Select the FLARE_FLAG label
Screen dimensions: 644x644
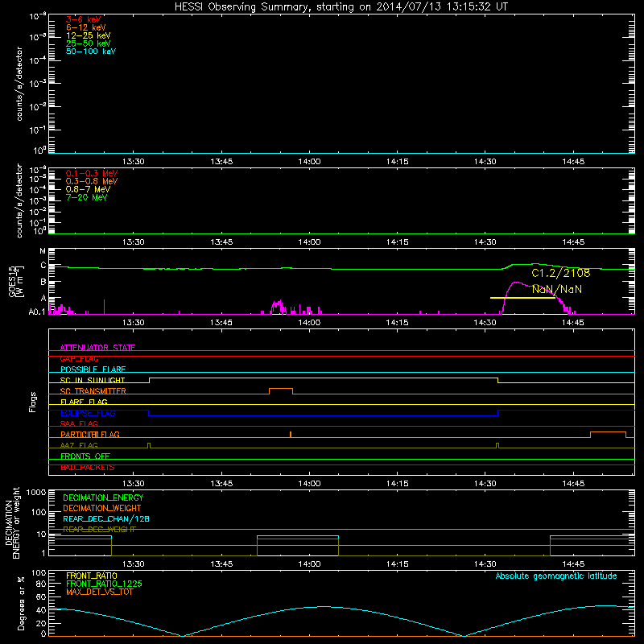(x=84, y=402)
